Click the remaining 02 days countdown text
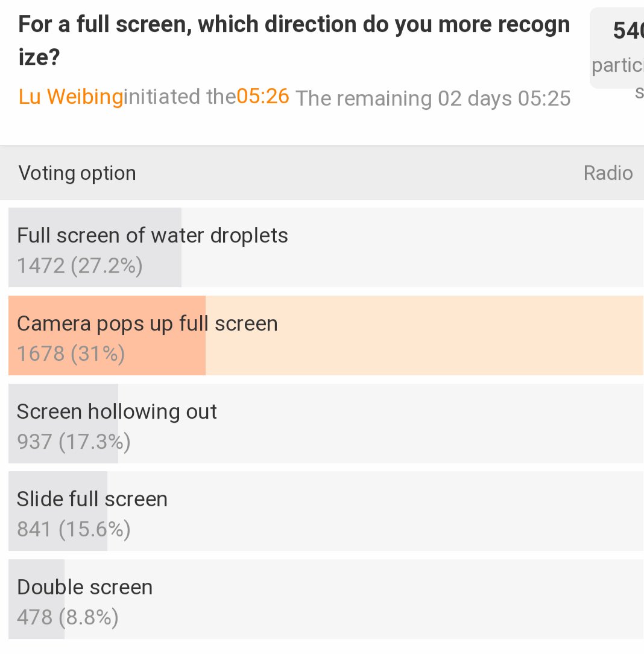 pyautogui.click(x=433, y=98)
